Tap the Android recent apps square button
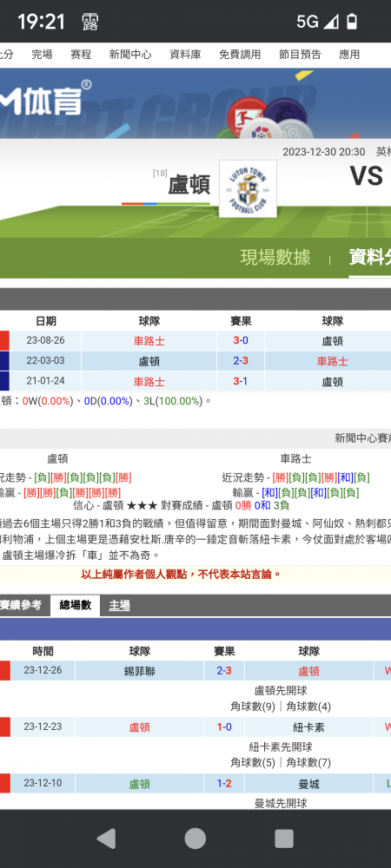Screen dimensions: 391x868 283,838
